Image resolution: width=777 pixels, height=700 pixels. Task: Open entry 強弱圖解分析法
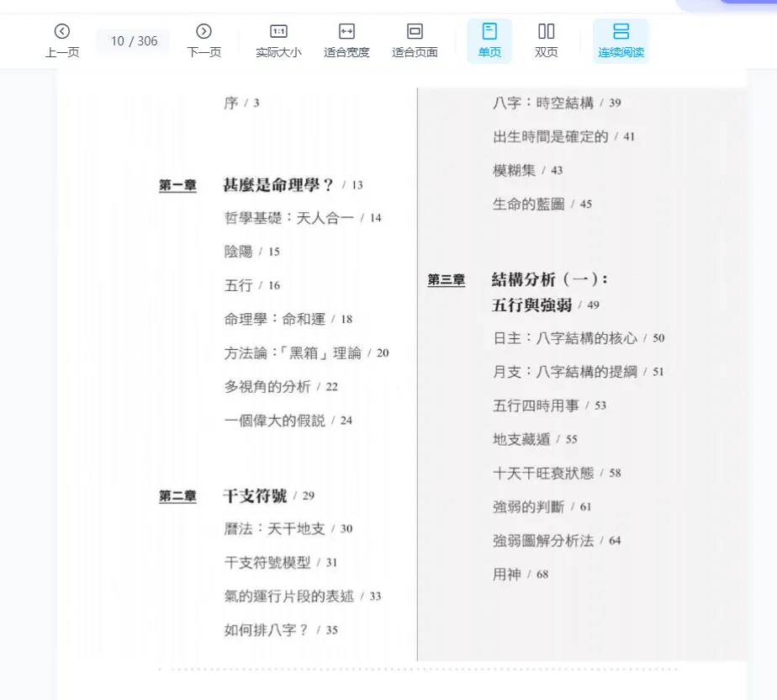tap(543, 540)
